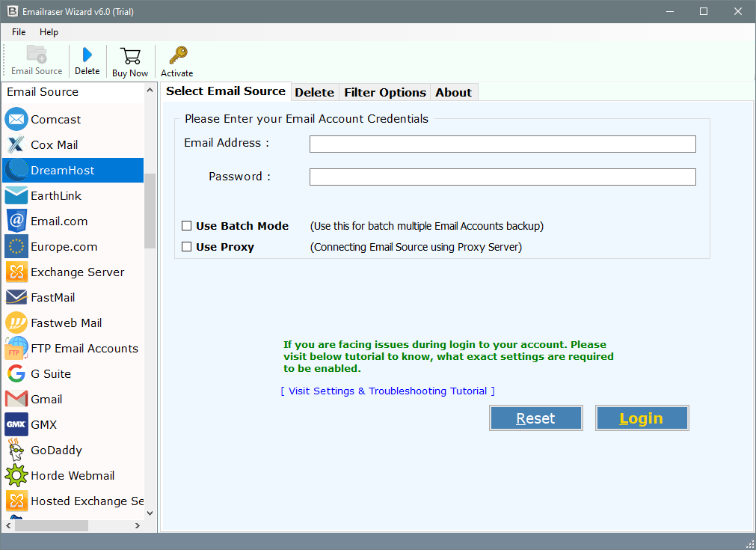Click the Password input field
This screenshot has height=550, width=756.
pyautogui.click(x=503, y=177)
